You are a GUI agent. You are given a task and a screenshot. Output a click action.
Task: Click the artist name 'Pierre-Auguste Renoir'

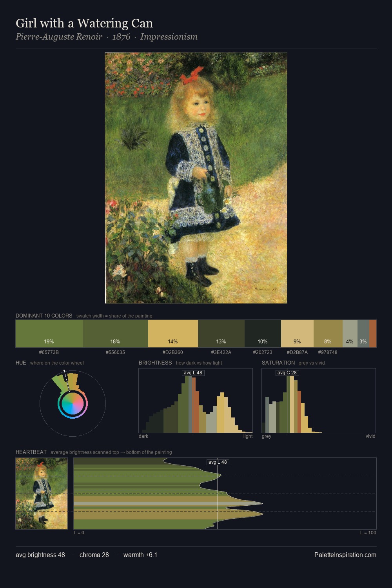click(x=59, y=37)
